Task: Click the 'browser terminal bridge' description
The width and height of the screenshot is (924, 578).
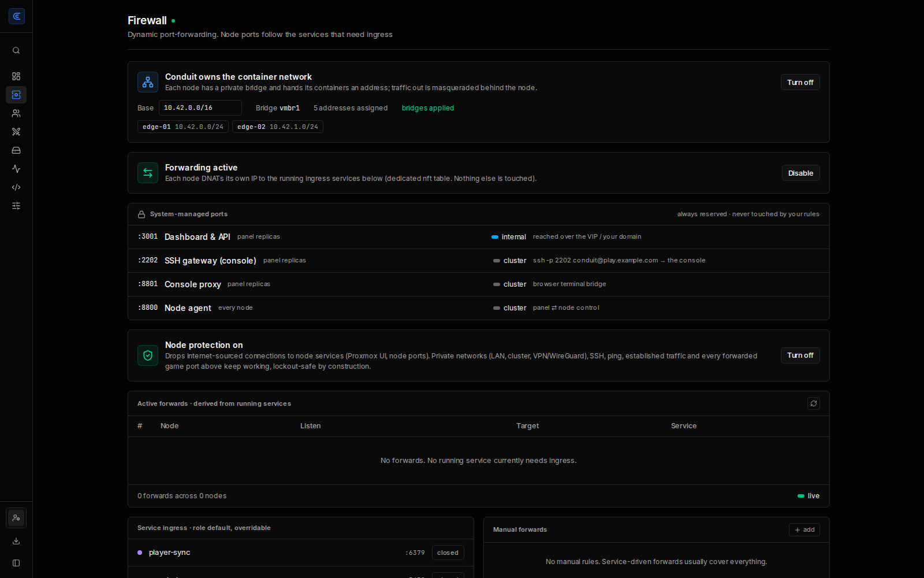Action: 569,284
